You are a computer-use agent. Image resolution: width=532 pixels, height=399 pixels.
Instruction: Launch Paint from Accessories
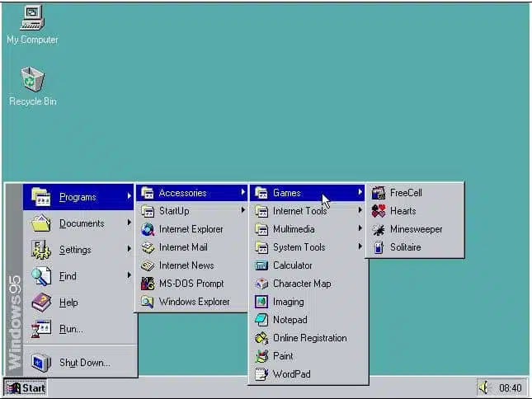click(282, 356)
